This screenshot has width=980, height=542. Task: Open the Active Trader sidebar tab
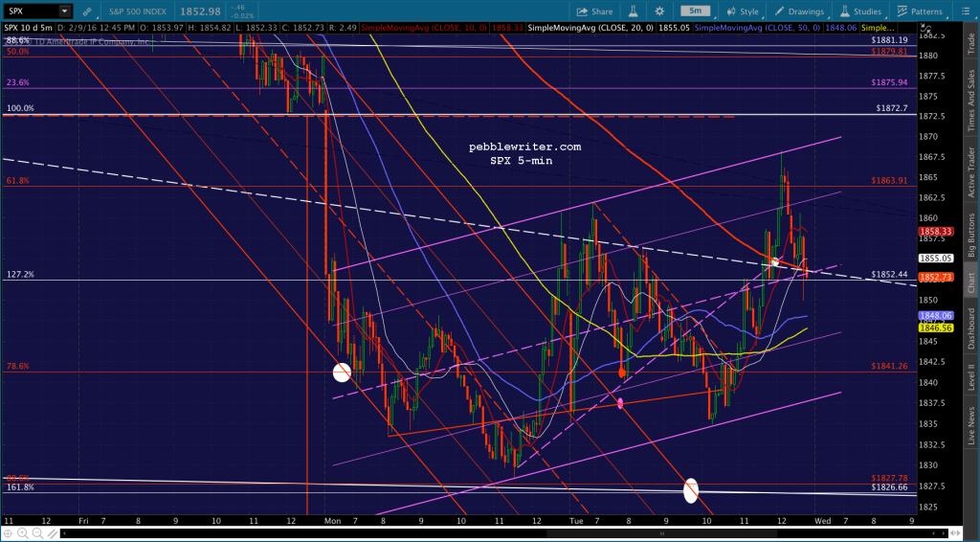pos(971,172)
